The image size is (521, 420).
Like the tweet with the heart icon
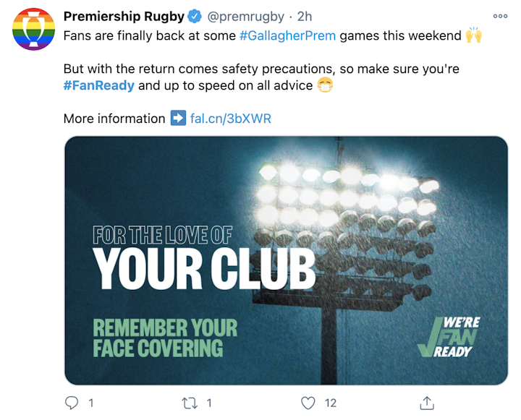click(308, 403)
